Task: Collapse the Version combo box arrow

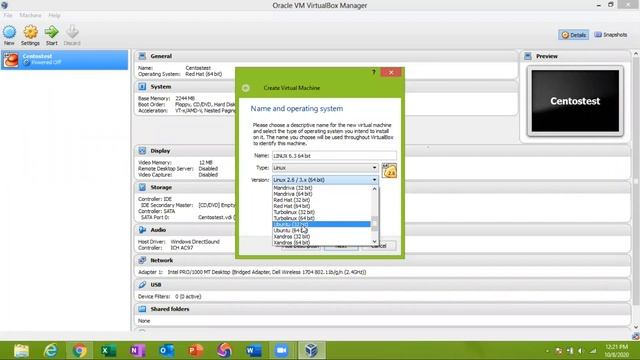Action: coord(374,180)
